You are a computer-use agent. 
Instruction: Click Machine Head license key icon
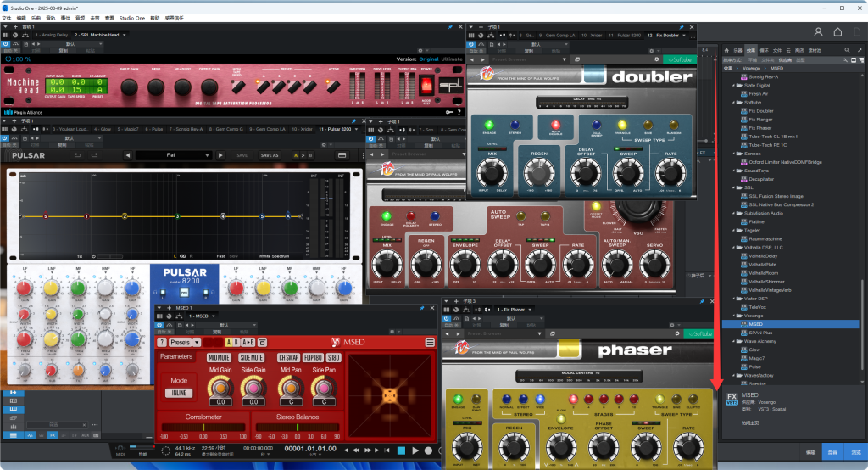pos(449,112)
